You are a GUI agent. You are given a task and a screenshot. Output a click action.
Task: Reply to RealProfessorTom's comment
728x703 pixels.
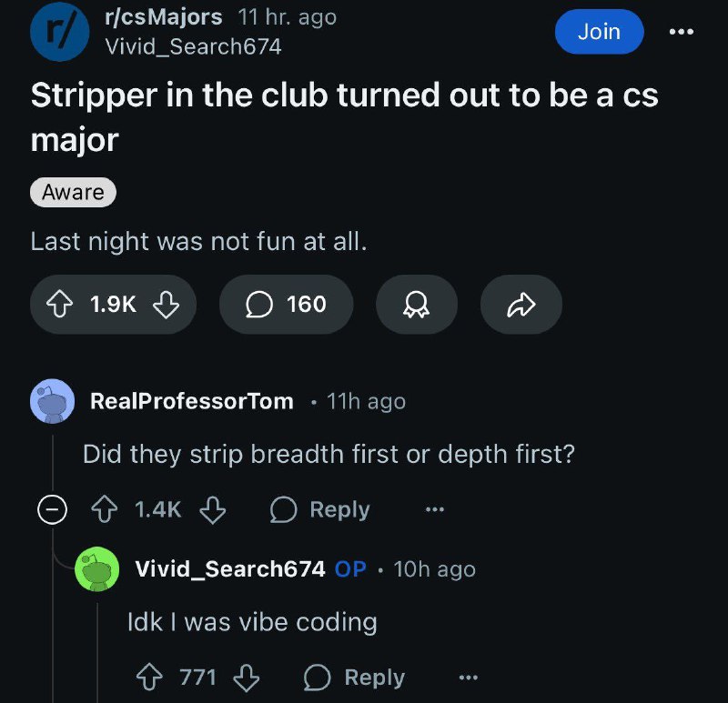[320, 509]
